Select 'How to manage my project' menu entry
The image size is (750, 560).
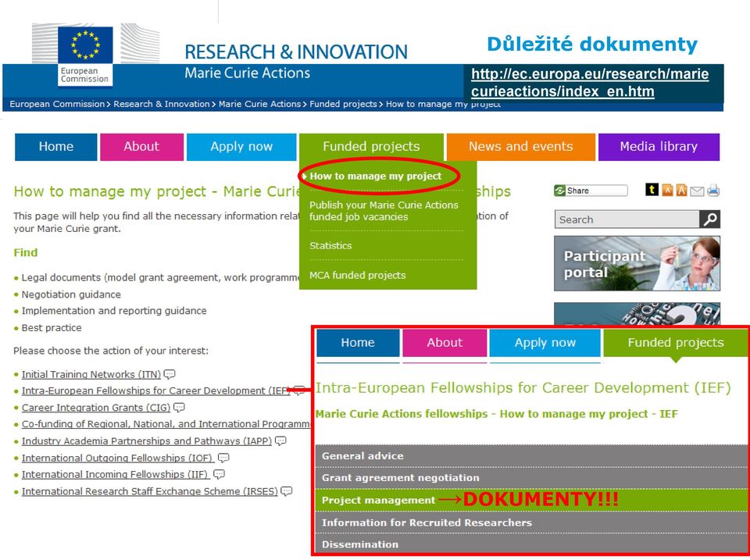376,176
